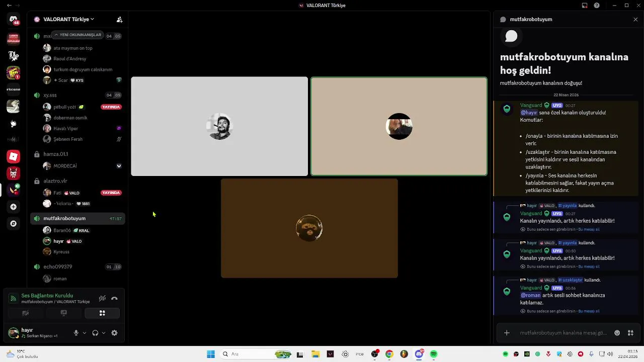This screenshot has height=362, width=644.
Task: Open headphone output options arrow
Action: pos(104,333)
